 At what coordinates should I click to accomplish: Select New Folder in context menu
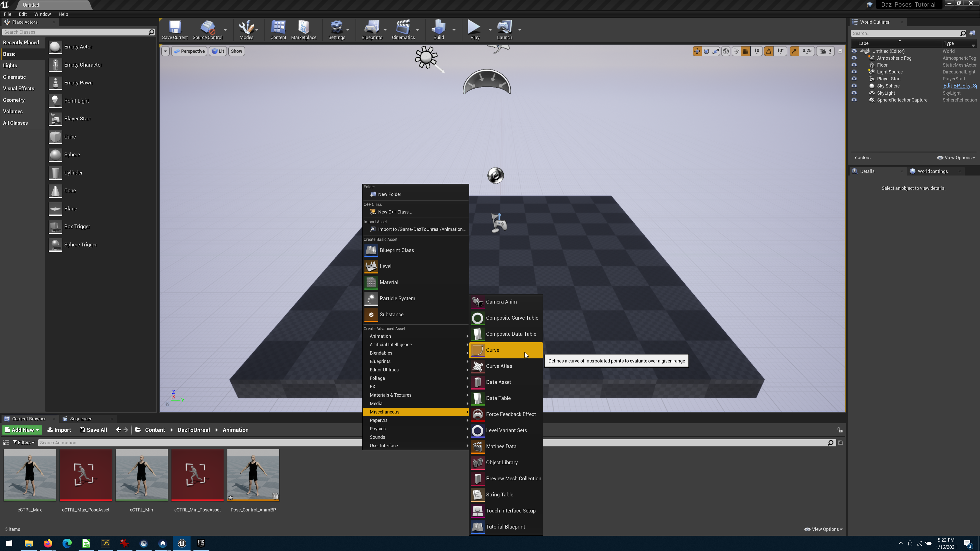(415, 194)
